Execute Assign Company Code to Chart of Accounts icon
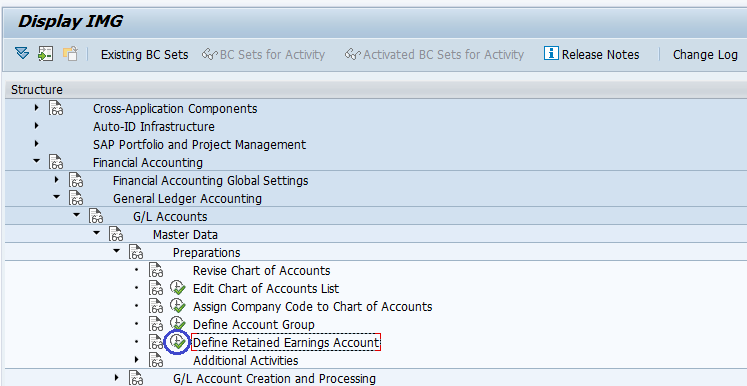 click(178, 306)
